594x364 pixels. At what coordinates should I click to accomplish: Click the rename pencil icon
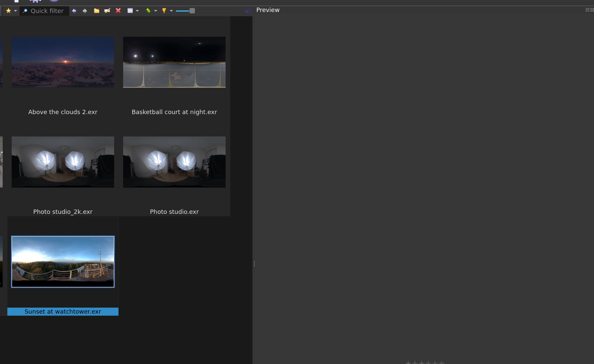pos(107,11)
